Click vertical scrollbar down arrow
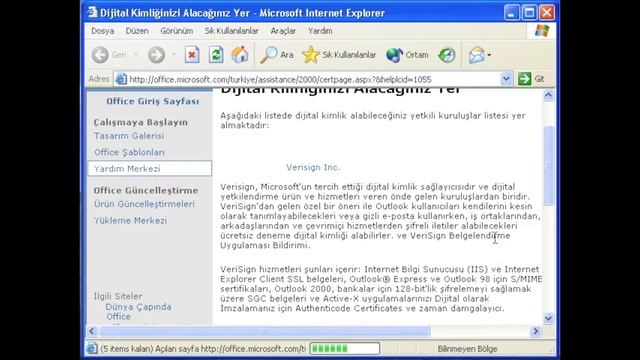The height and width of the screenshot is (360, 640). (548, 318)
